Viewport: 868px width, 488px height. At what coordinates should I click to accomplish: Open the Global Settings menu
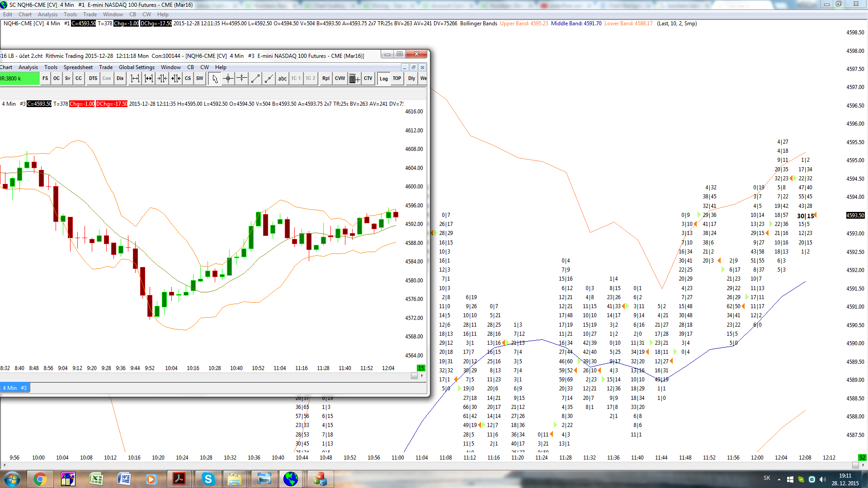[137, 67]
